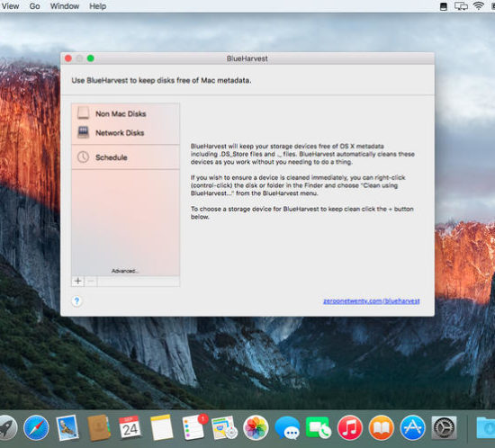Open iBooks from the Dock
The height and width of the screenshot is (448, 495).
point(382,428)
